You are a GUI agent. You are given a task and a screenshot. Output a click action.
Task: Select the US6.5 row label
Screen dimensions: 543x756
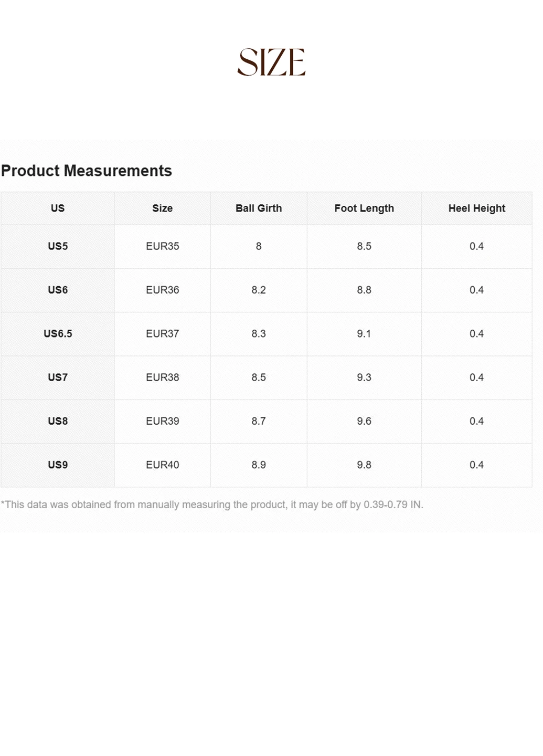[58, 333]
